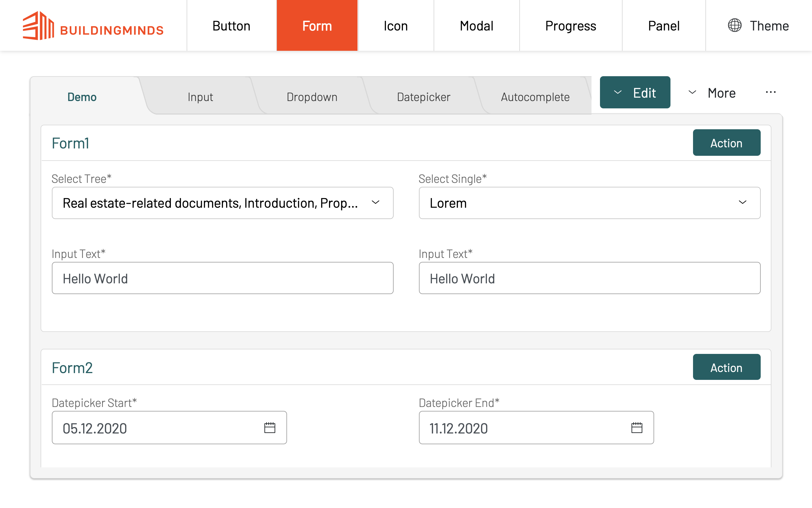Open the Theme menu
Image resolution: width=812 pixels, height=508 pixels.
759,25
